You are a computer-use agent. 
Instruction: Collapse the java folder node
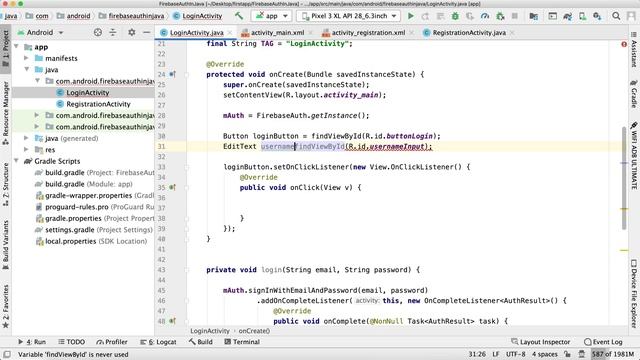pos(27,69)
